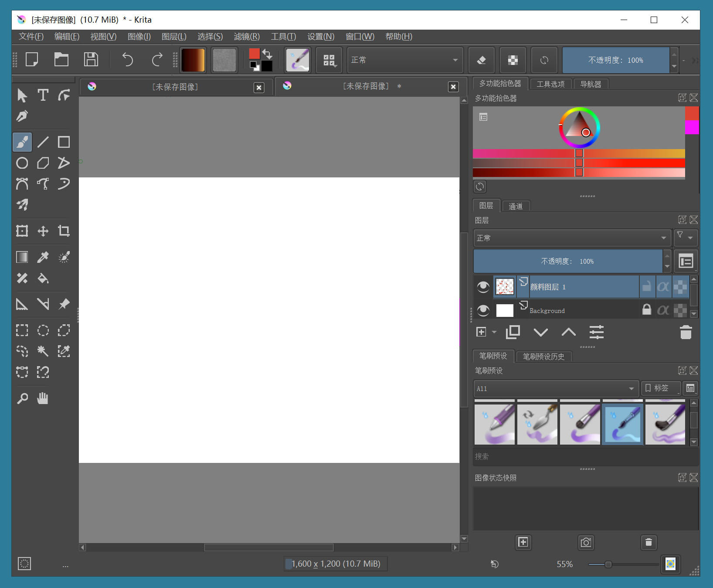Select the Freehand Brush tool

(x=22, y=142)
